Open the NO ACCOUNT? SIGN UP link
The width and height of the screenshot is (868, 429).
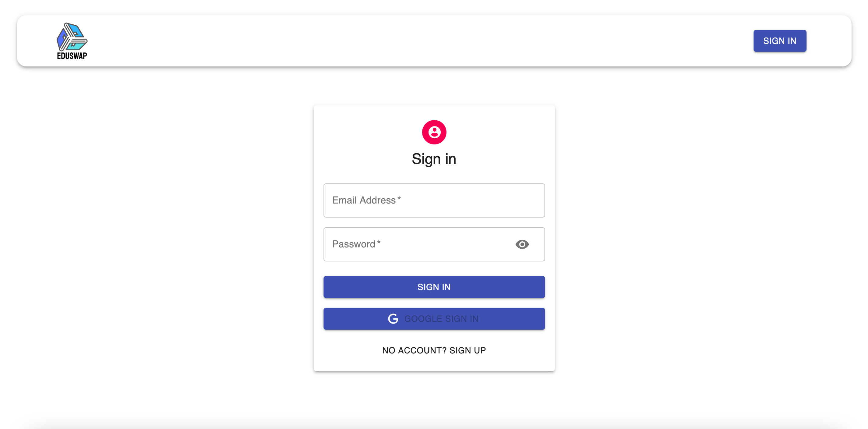434,350
